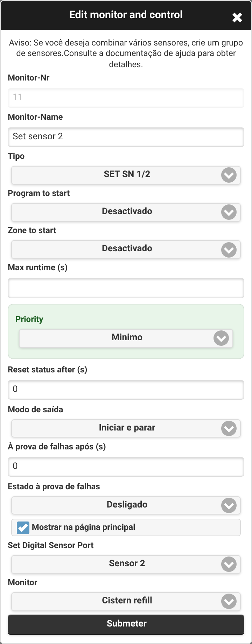Select the Reset status after field
This screenshot has width=252, height=644.
click(x=126, y=390)
